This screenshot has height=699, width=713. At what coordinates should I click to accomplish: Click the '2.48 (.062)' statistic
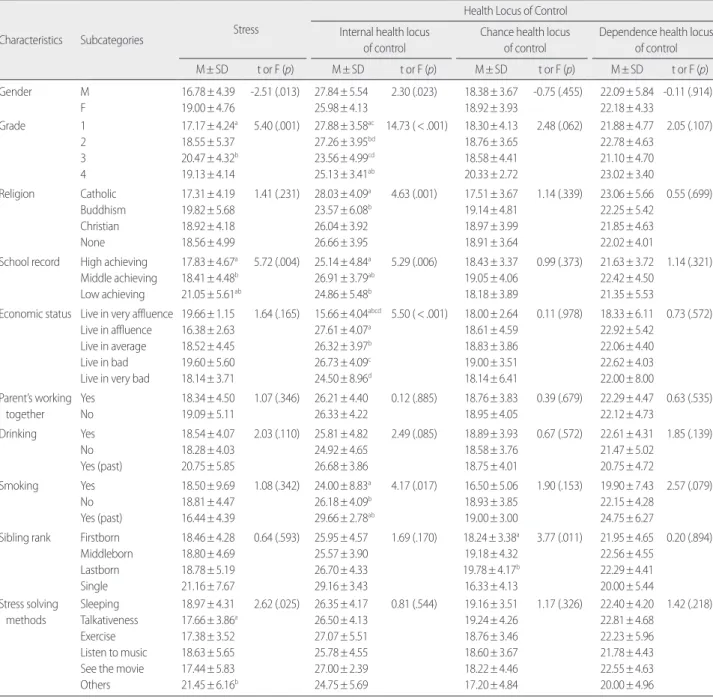click(559, 126)
